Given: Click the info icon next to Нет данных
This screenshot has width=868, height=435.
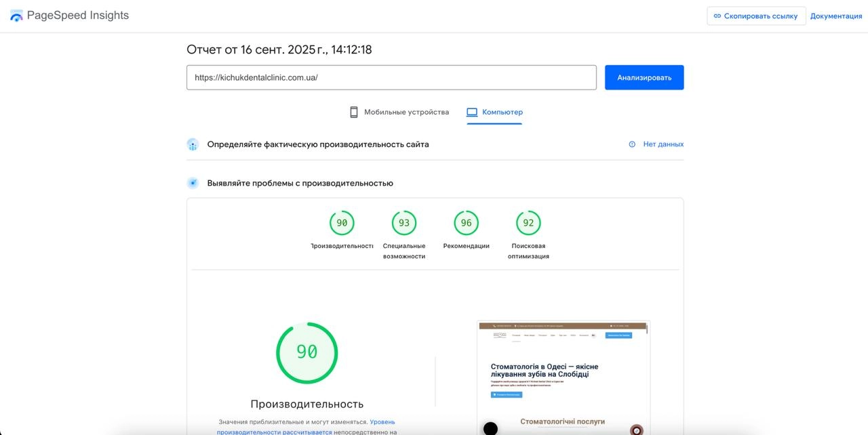Looking at the screenshot, I should click(x=632, y=144).
